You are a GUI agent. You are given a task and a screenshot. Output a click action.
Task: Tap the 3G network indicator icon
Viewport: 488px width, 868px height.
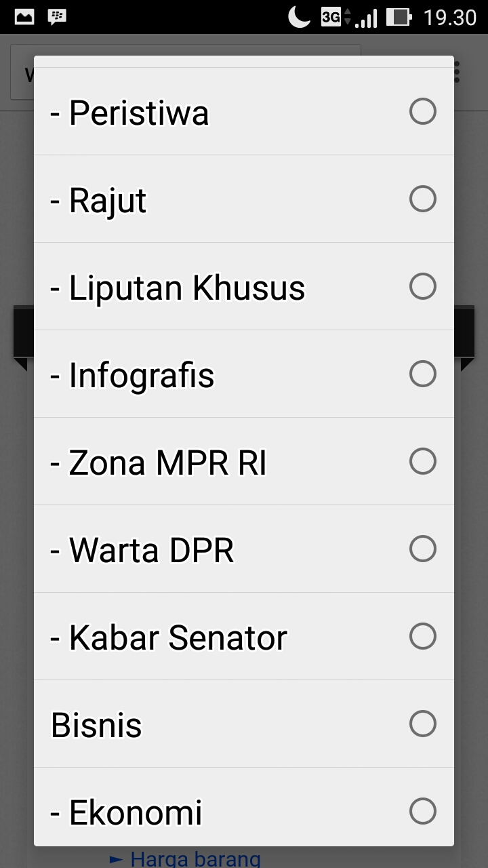[x=332, y=16]
